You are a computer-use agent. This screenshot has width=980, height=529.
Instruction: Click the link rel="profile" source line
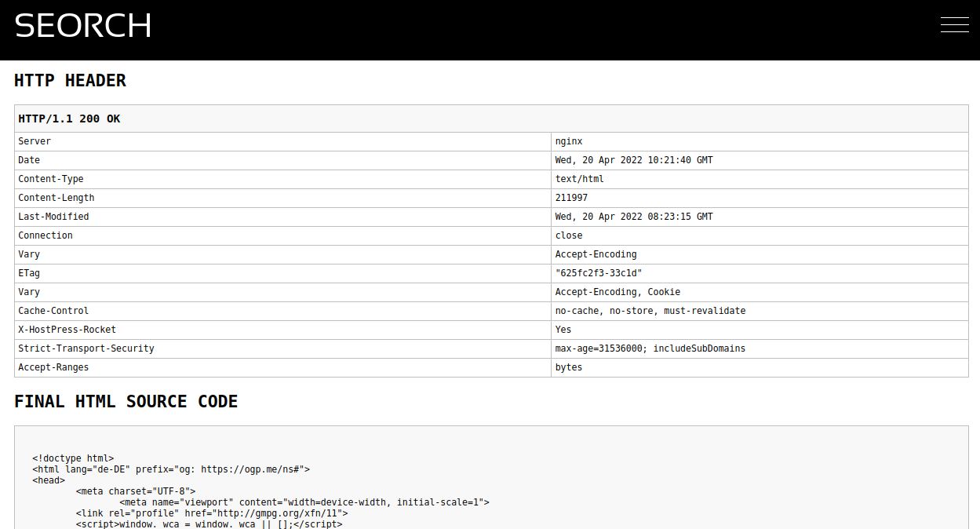tap(212, 513)
